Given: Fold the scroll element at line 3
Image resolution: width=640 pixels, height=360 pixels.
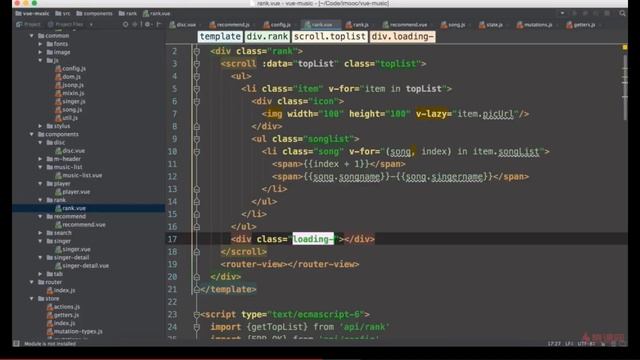Looking at the screenshot, I should tap(196, 64).
